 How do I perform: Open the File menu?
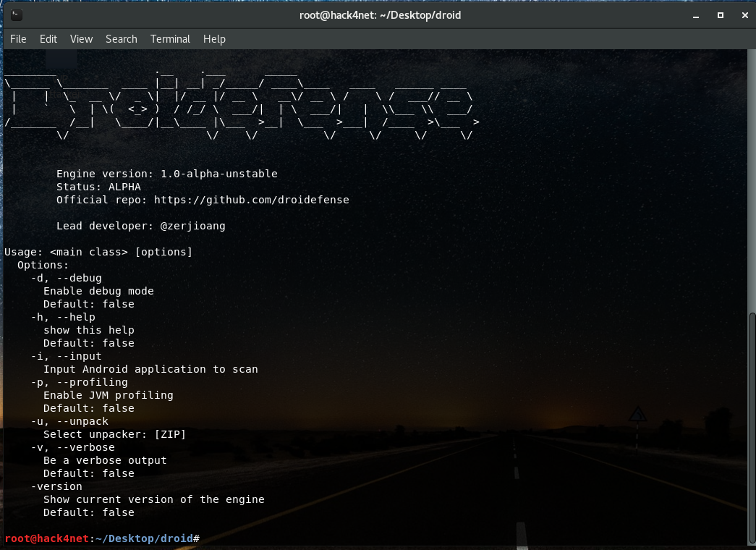18,39
